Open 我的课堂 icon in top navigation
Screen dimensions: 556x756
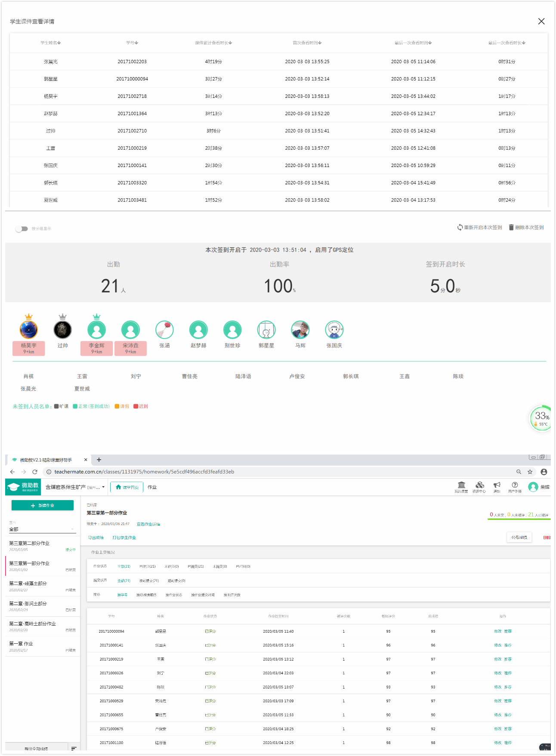click(461, 486)
